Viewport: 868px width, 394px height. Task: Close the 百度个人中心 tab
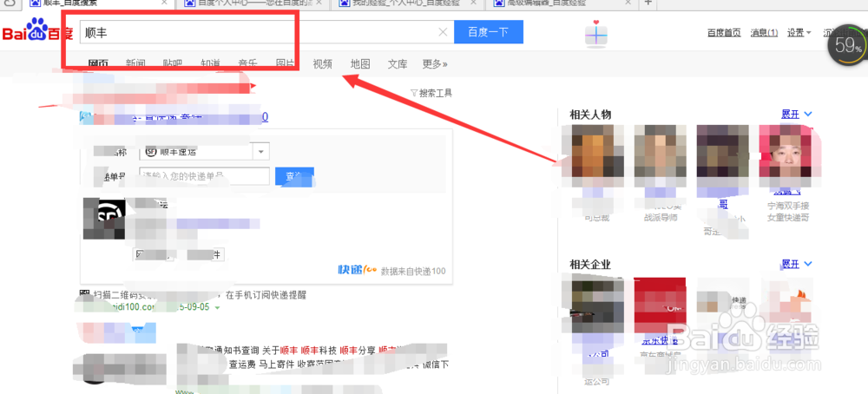coord(319,3)
